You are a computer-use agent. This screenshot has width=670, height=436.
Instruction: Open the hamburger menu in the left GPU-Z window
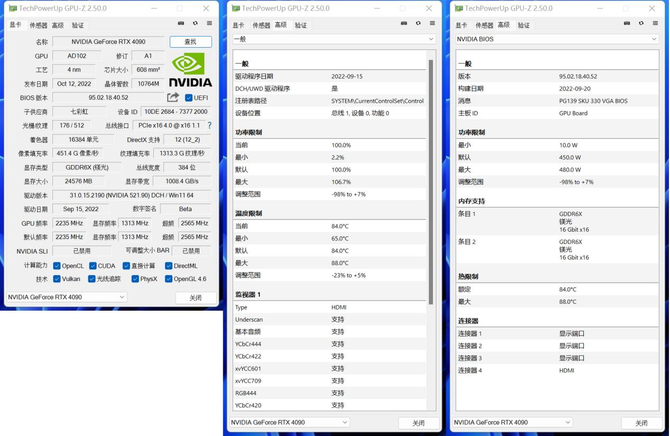click(x=209, y=23)
